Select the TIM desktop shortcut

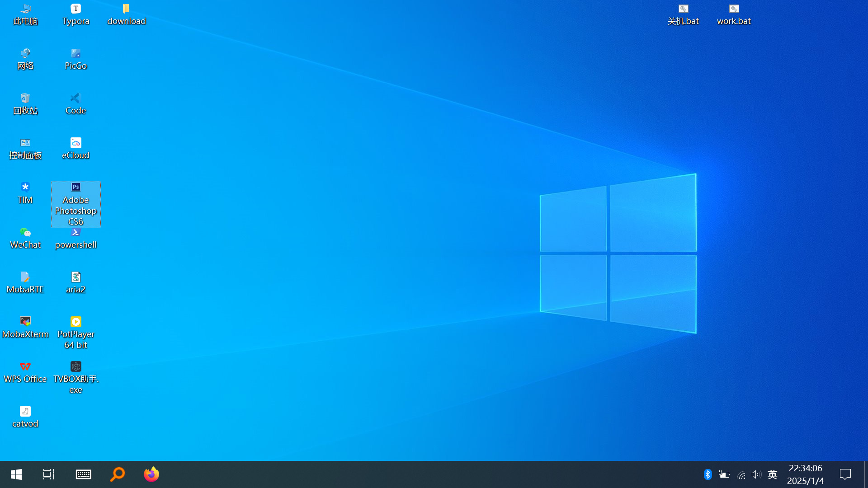(25, 193)
